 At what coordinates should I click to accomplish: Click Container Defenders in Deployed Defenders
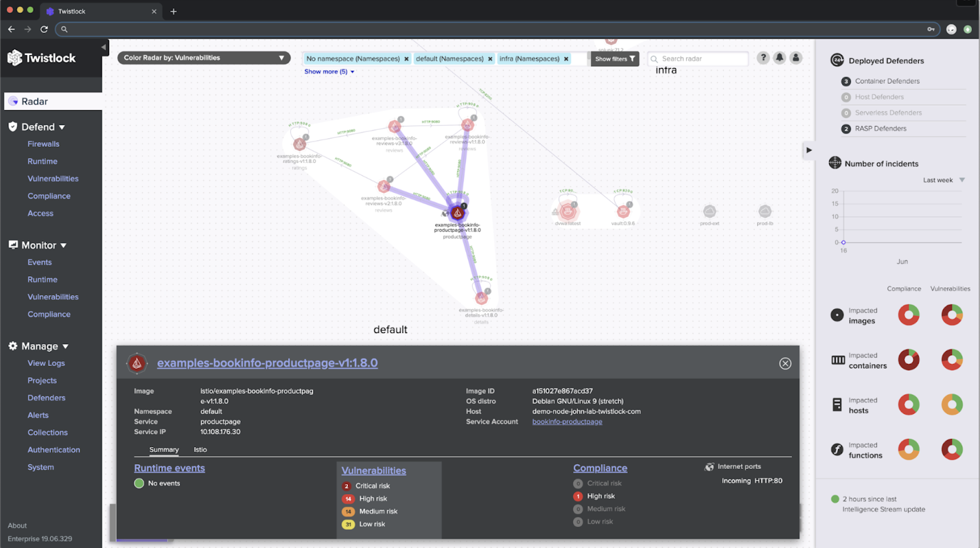click(887, 81)
